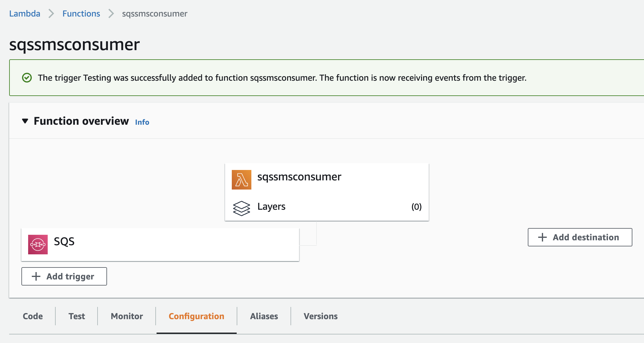Go to the Aliases tab
Screen dimensions: 644x343
tap(264, 316)
